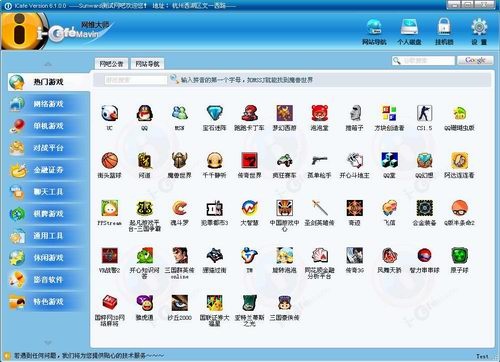Open the 合金装备 game icon

pos(424,208)
